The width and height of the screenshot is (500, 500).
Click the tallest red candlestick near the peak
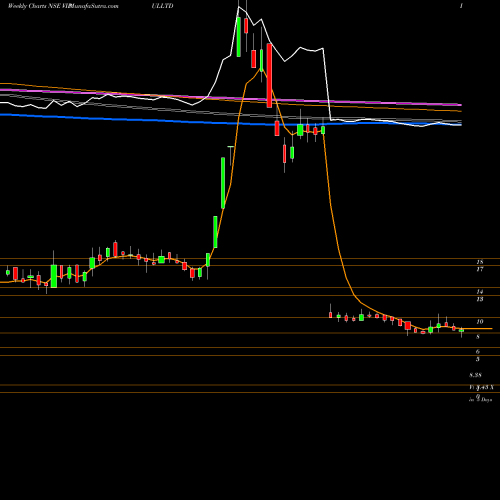coord(269,75)
